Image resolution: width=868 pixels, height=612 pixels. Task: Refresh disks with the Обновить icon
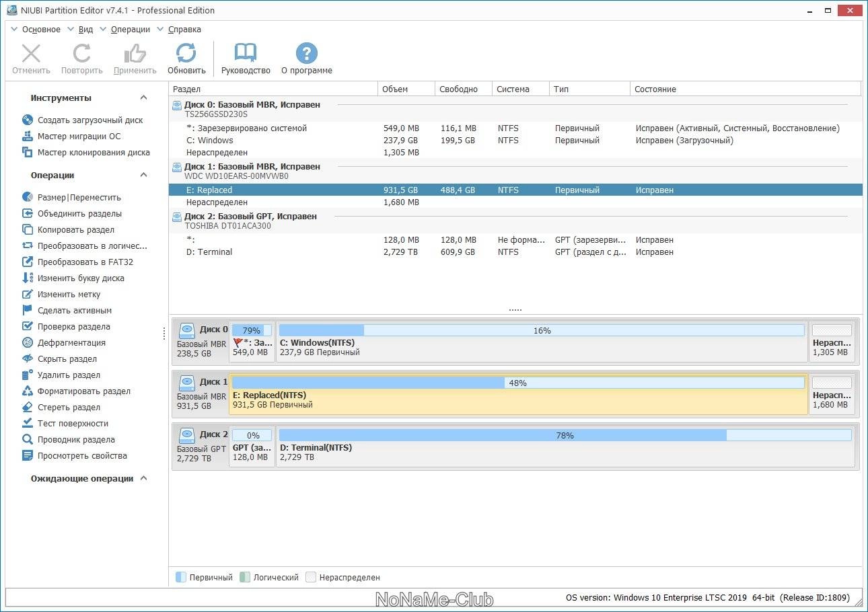coord(186,54)
